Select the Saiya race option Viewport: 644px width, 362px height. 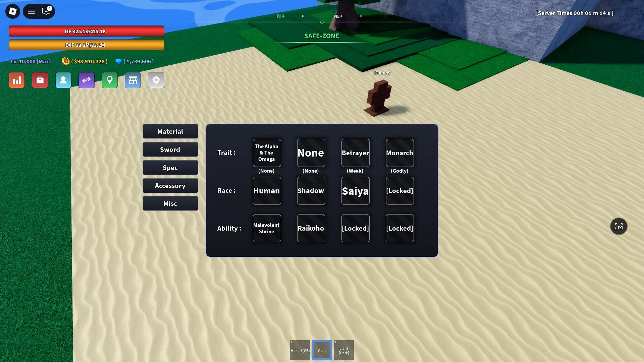[x=355, y=190]
